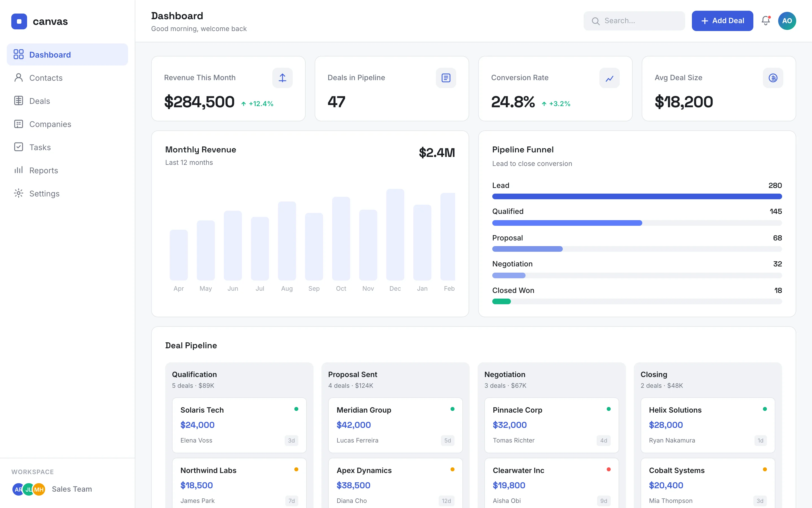Go to Deals in the sidebar
The image size is (812, 508).
tap(67, 101)
